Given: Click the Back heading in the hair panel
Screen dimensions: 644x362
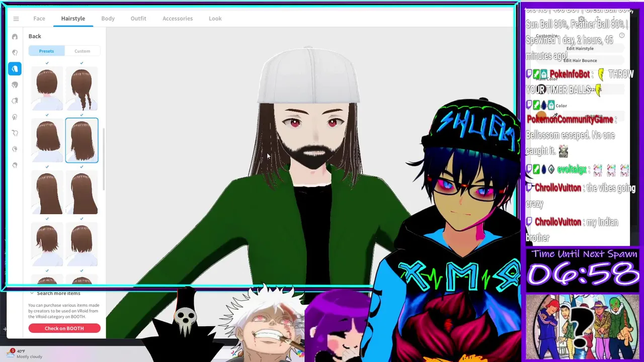Looking at the screenshot, I should 35,36.
